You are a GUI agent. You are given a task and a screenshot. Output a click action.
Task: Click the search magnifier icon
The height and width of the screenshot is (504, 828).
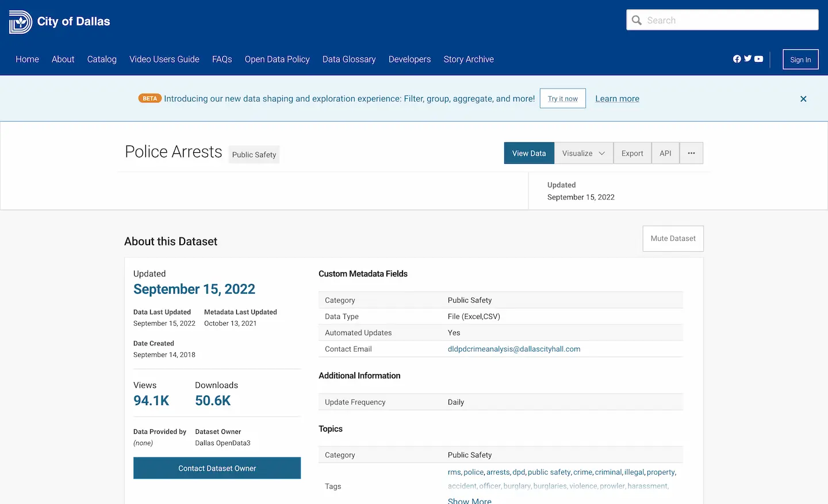637,20
